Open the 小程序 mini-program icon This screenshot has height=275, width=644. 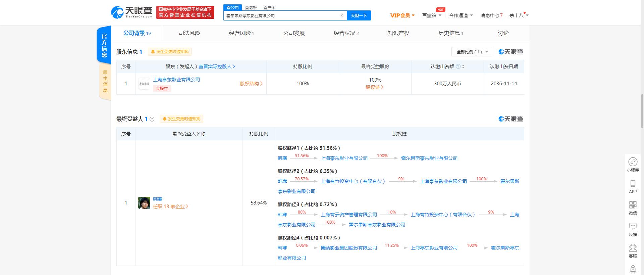coord(633,165)
